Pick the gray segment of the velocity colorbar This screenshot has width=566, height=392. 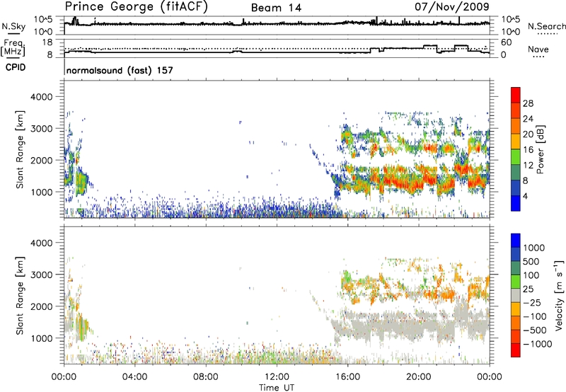tap(516, 295)
